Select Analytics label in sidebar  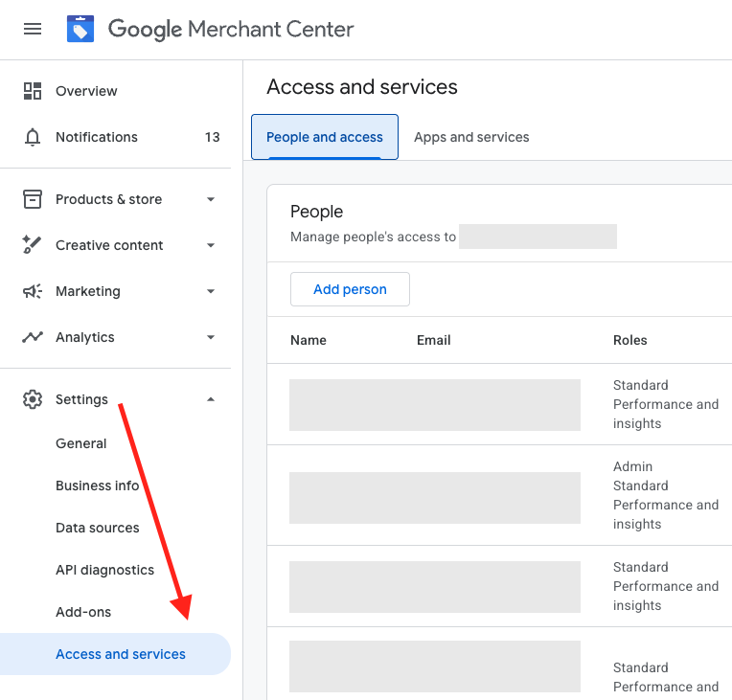click(85, 337)
